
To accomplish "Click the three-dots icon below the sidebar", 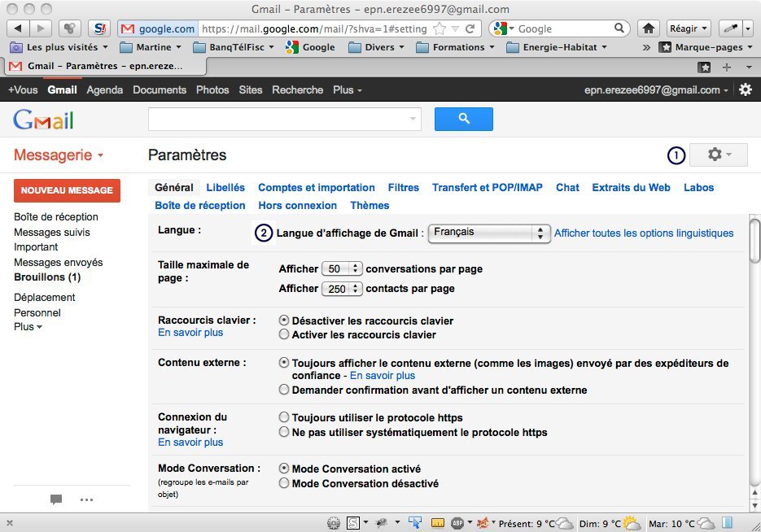I will [86, 499].
